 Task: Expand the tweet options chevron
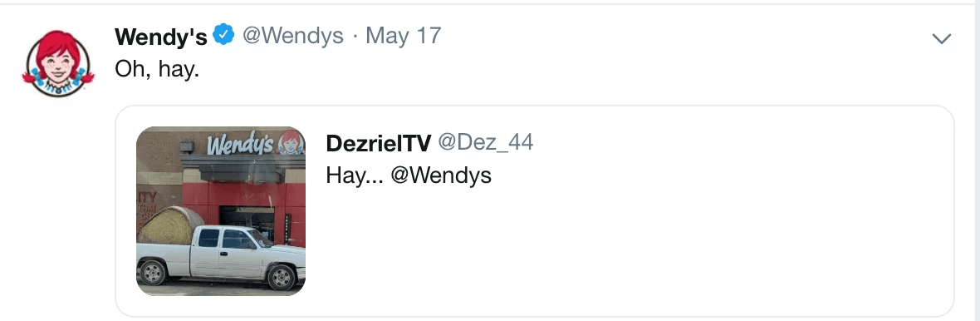(941, 39)
